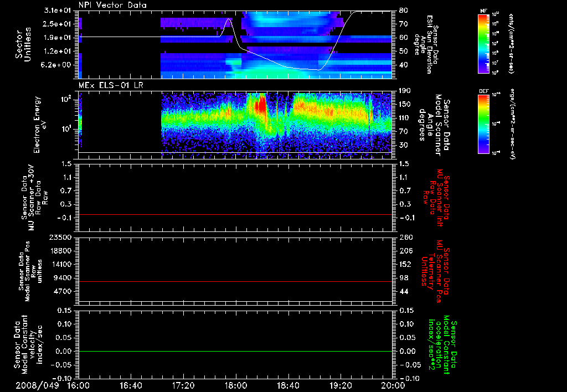
Task: Click the 20:00 time axis label
Action: [x=394, y=385]
